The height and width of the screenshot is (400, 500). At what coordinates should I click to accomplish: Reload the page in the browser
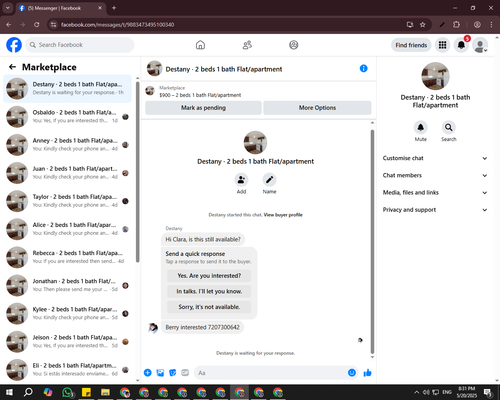click(37, 25)
